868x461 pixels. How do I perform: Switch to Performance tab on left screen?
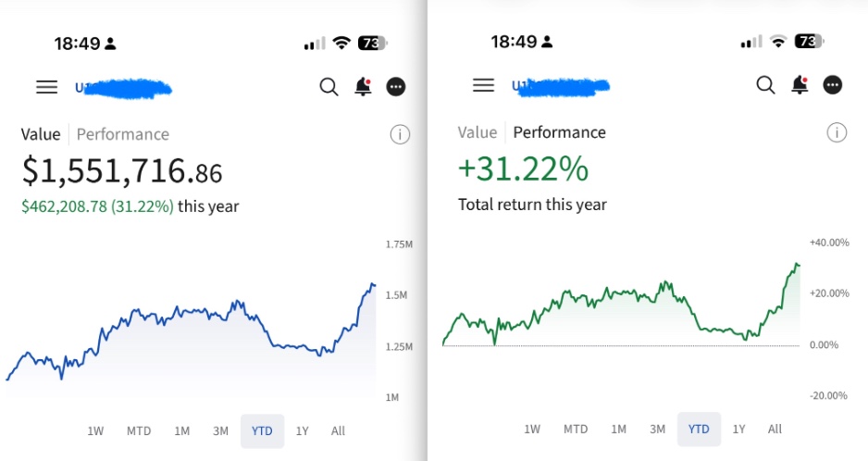pyautogui.click(x=123, y=134)
